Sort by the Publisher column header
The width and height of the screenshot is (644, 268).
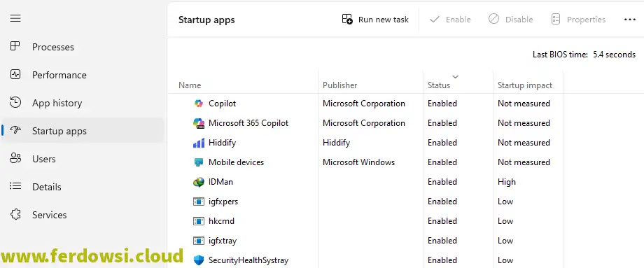coord(340,85)
